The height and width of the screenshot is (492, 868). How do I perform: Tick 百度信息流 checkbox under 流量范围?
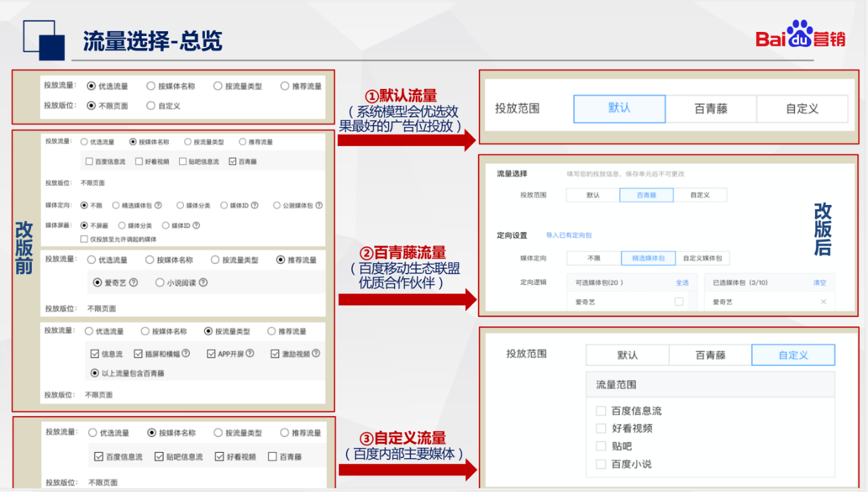point(600,411)
